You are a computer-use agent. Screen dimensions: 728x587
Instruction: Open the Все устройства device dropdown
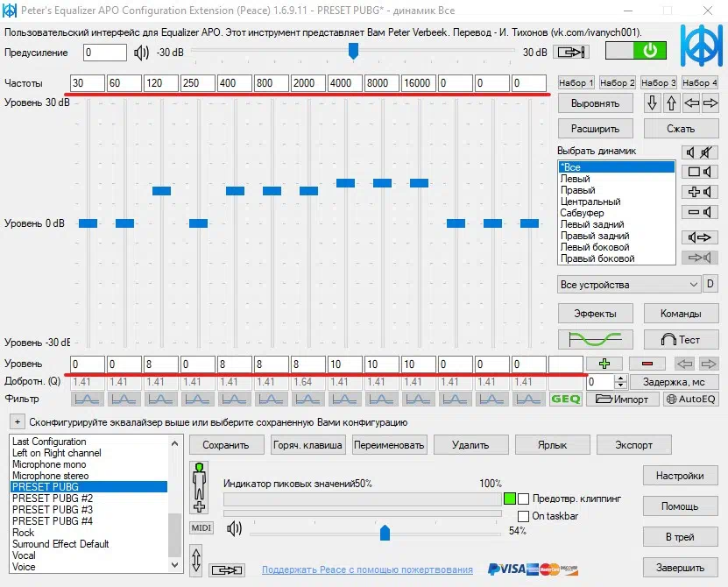pyautogui.click(x=629, y=285)
